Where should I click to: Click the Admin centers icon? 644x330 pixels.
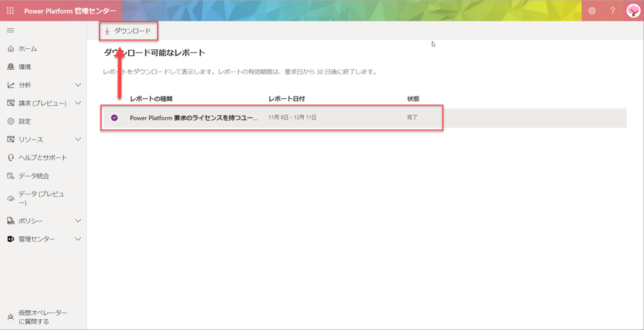pyautogui.click(x=11, y=239)
